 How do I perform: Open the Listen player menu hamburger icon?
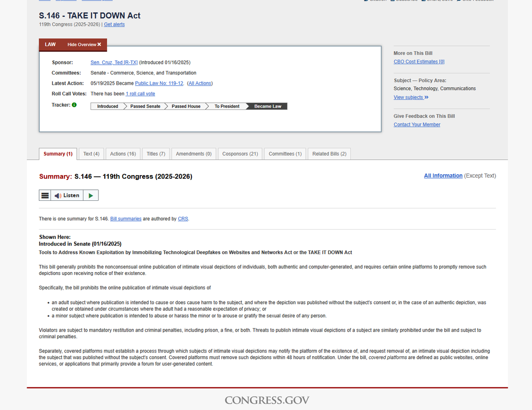(45, 195)
